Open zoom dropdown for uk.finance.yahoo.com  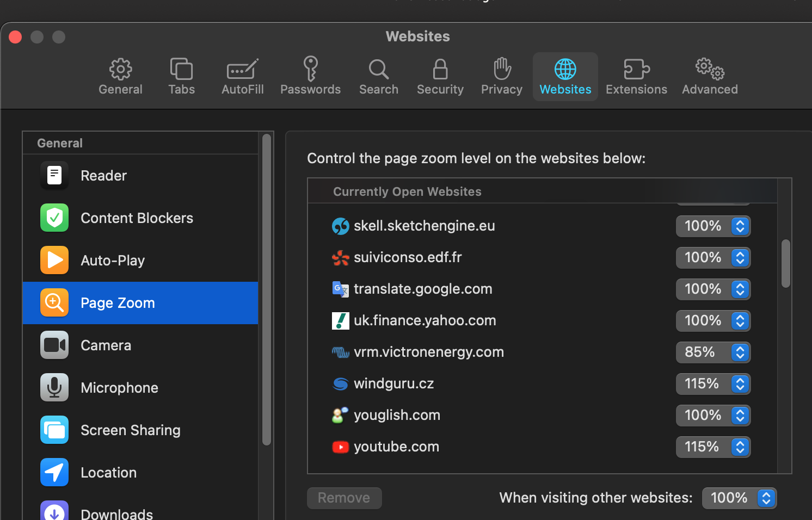pyautogui.click(x=713, y=321)
